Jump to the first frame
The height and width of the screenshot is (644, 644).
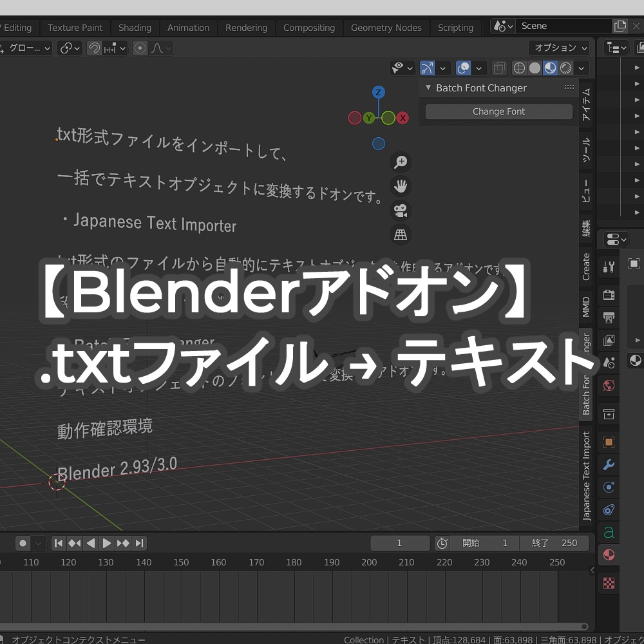[59, 544]
